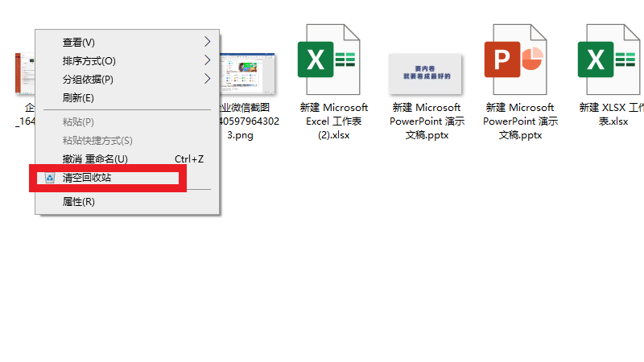Click the 新建 XLSX 工作表.xlsx Excel icon
The width and height of the screenshot is (644, 362).
(x=610, y=61)
